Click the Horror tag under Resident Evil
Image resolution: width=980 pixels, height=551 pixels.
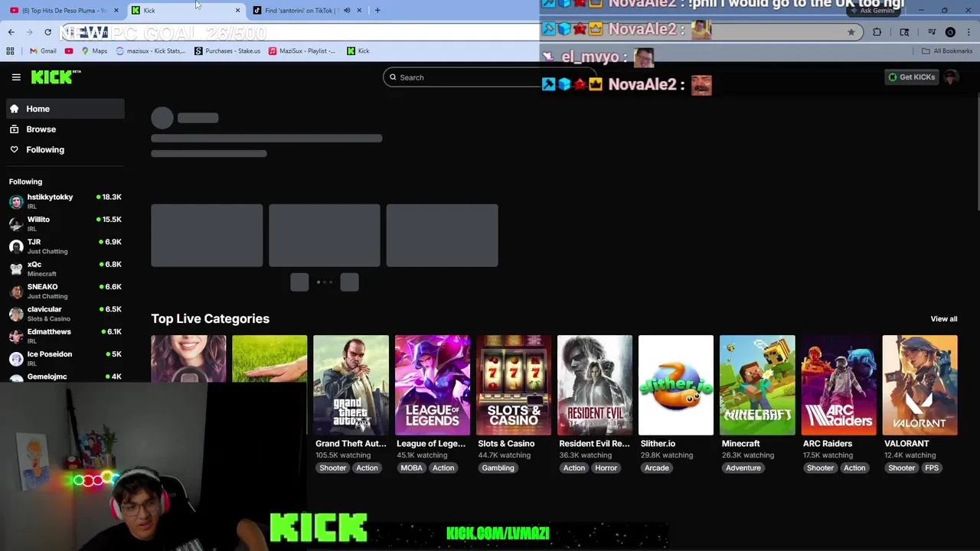pyautogui.click(x=606, y=468)
